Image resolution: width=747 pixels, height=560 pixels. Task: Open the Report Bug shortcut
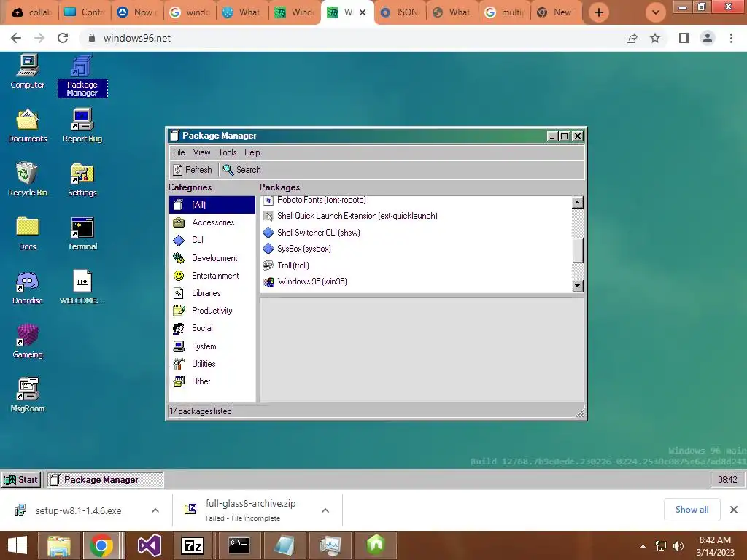(82, 125)
